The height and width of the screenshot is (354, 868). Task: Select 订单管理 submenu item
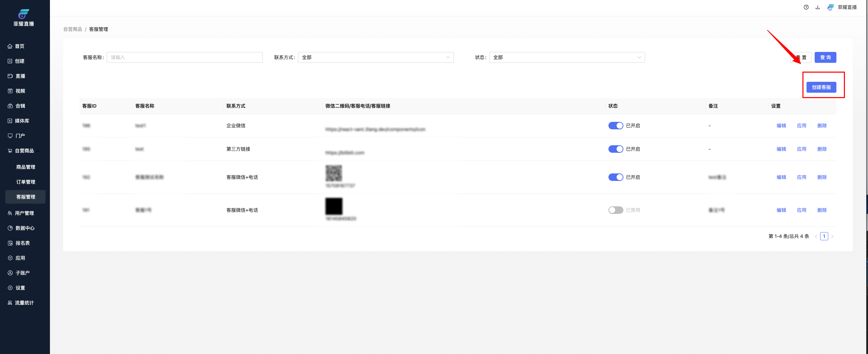26,182
